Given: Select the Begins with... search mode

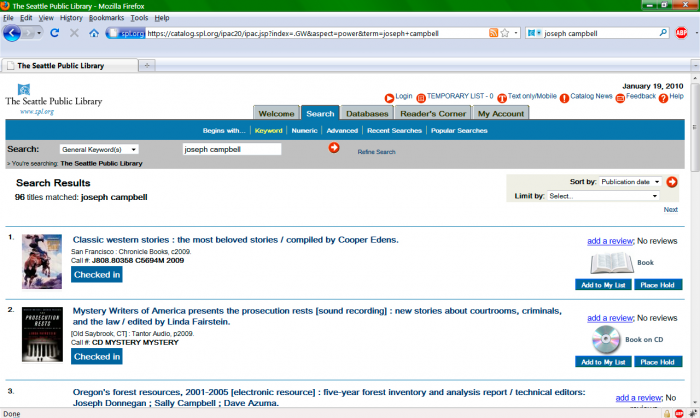Looking at the screenshot, I should click(x=224, y=130).
